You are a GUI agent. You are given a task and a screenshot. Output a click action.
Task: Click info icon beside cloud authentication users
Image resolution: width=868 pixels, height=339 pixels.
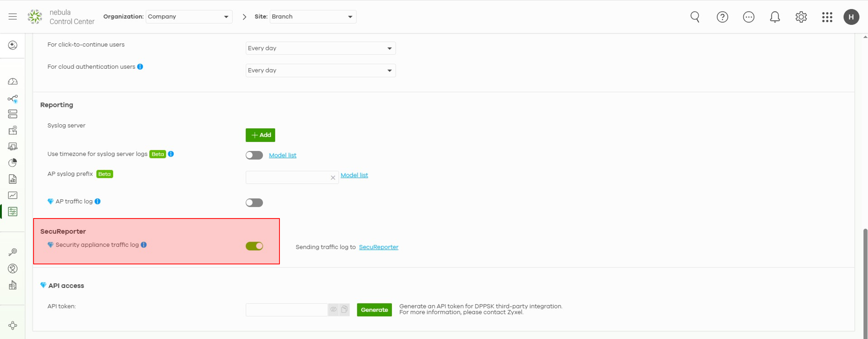click(x=140, y=67)
